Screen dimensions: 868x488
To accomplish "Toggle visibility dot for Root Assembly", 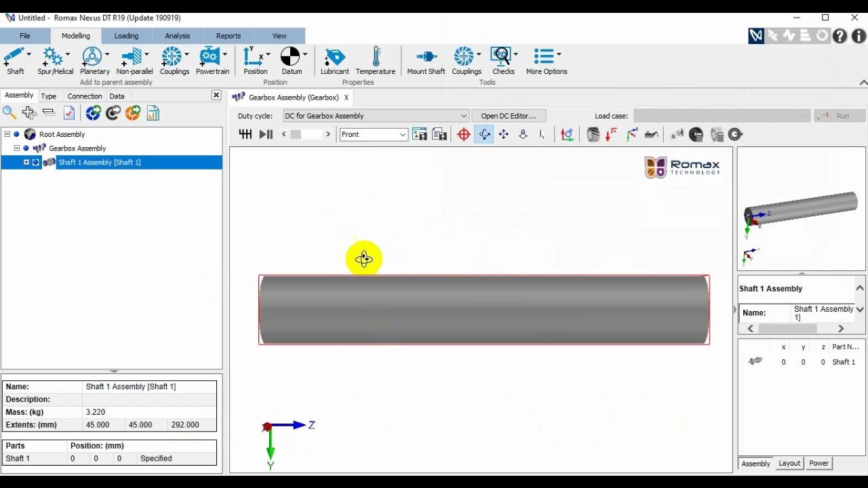I will (17, 134).
